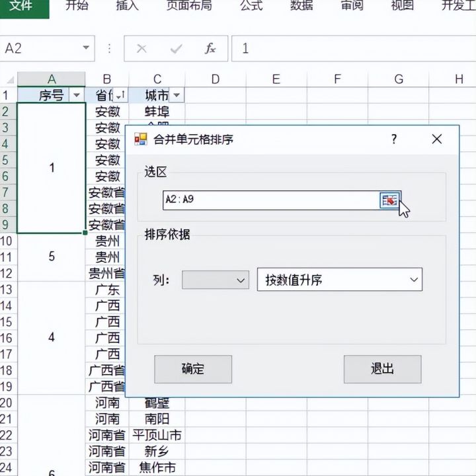Click the 合并单元格排序 dialog title icon
This screenshot has height=476, width=476.
141,139
